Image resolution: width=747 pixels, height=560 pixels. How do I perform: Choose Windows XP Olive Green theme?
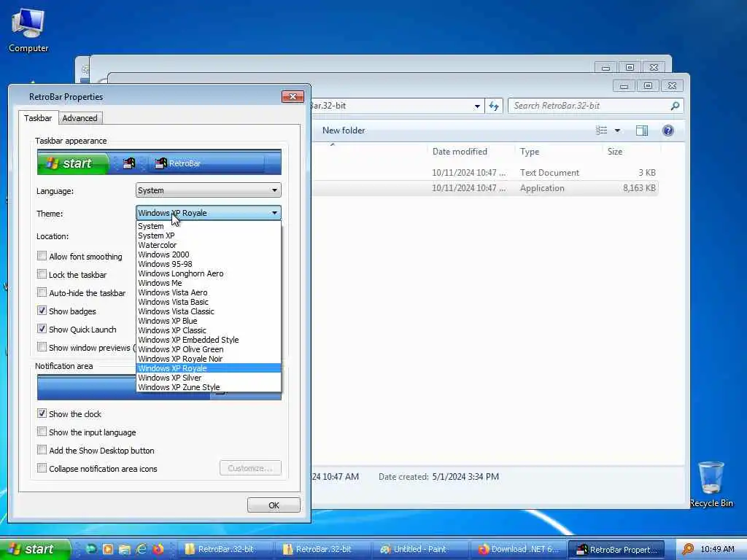coord(208,349)
